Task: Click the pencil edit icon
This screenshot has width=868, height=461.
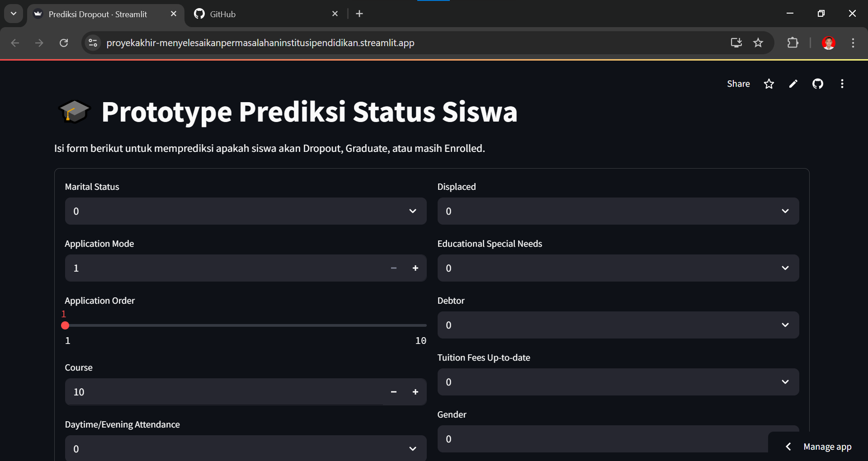Action: (793, 84)
